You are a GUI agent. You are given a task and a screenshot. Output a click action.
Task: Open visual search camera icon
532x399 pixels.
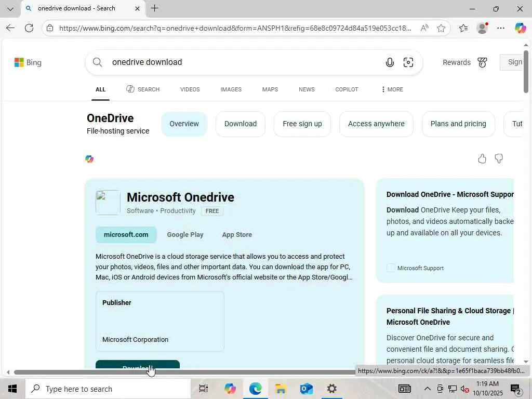coord(408,62)
